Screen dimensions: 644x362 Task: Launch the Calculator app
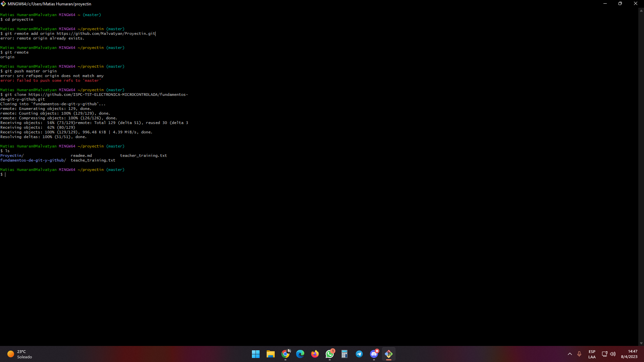point(344,354)
